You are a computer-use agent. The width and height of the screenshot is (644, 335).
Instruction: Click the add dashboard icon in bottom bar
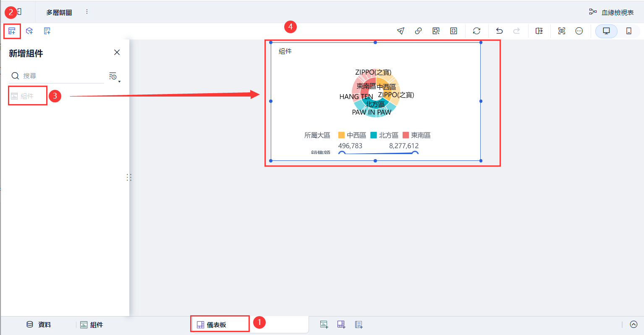click(x=341, y=325)
